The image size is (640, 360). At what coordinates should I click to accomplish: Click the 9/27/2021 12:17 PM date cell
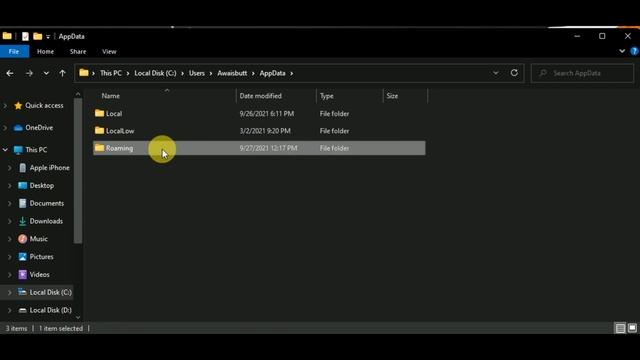[268, 148]
